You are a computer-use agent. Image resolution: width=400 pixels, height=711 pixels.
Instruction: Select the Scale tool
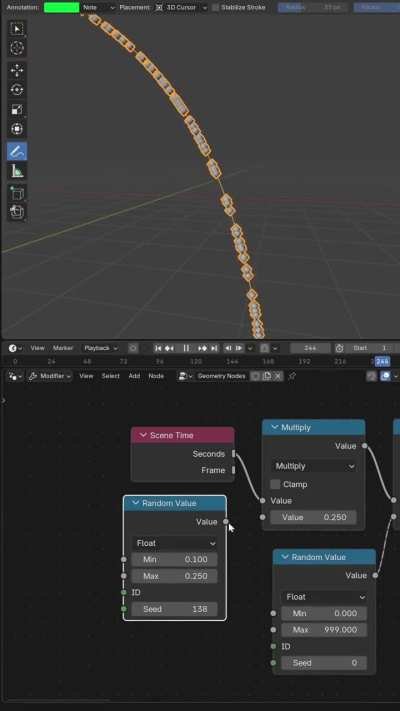click(x=17, y=109)
